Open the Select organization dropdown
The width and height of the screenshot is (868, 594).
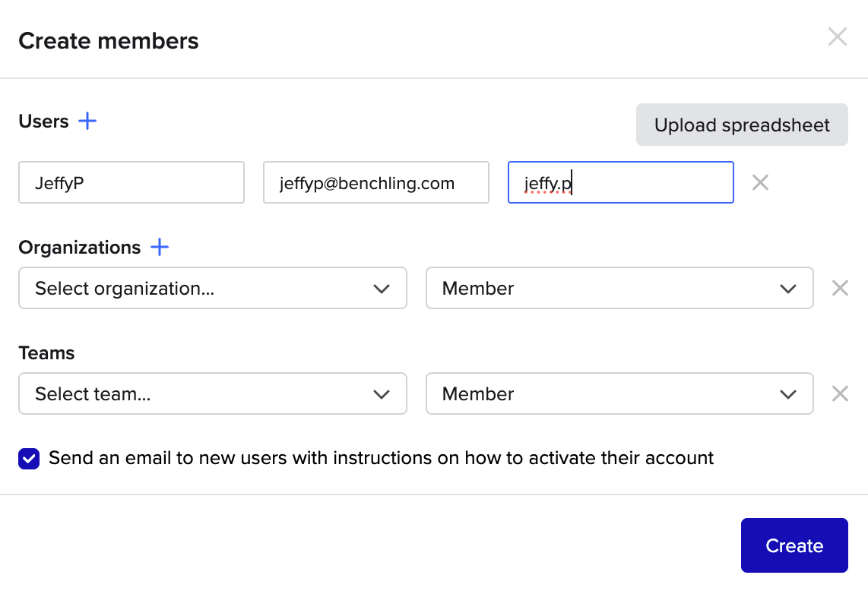coord(213,288)
